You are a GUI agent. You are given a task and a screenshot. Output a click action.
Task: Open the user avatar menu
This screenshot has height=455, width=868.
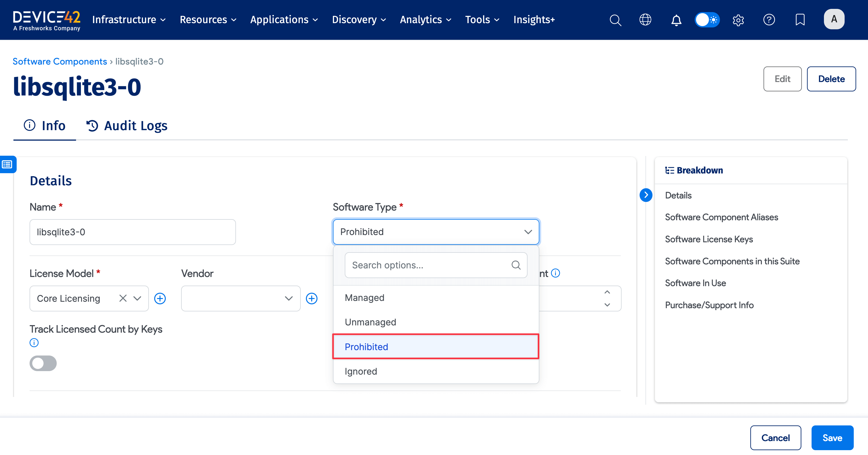click(x=834, y=19)
